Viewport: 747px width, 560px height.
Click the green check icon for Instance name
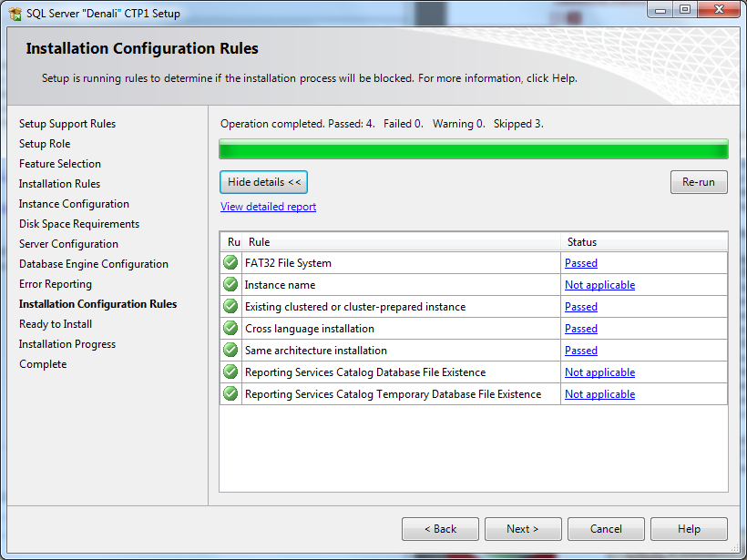[x=230, y=284]
